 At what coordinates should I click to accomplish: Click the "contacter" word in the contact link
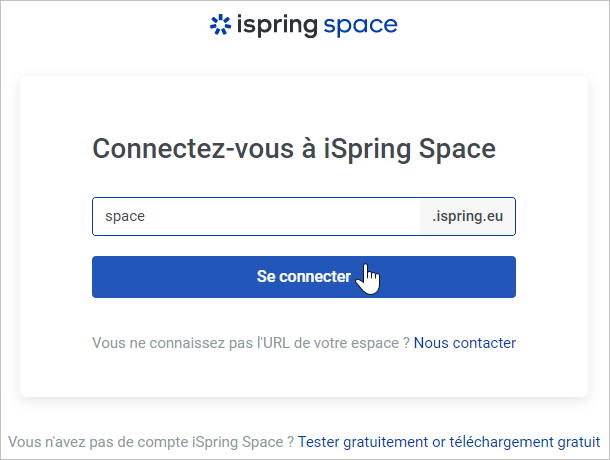coord(484,343)
